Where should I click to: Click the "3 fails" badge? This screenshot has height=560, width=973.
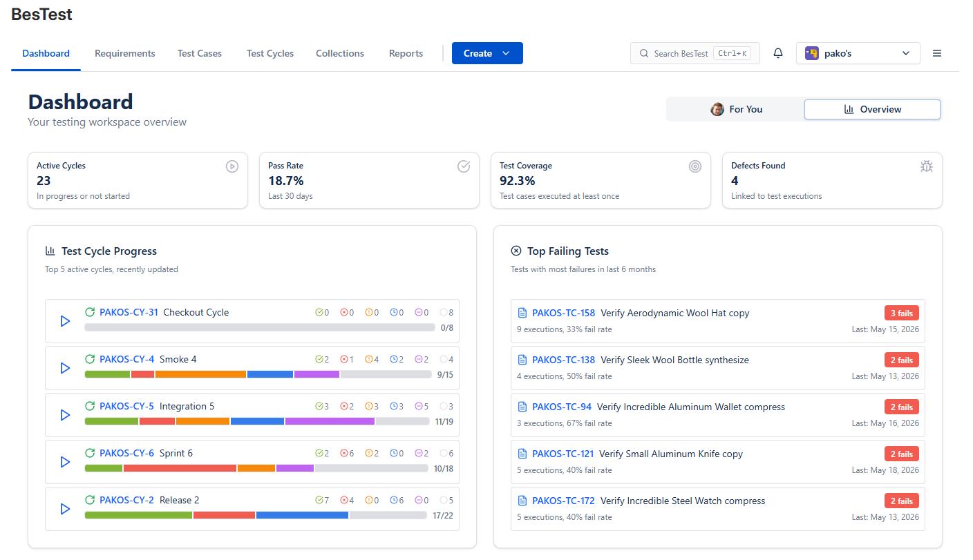point(902,313)
